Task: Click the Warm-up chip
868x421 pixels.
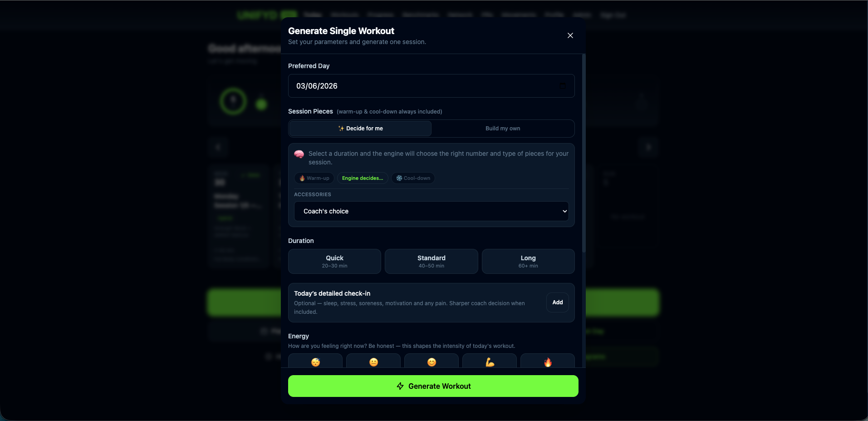Action: click(314, 178)
